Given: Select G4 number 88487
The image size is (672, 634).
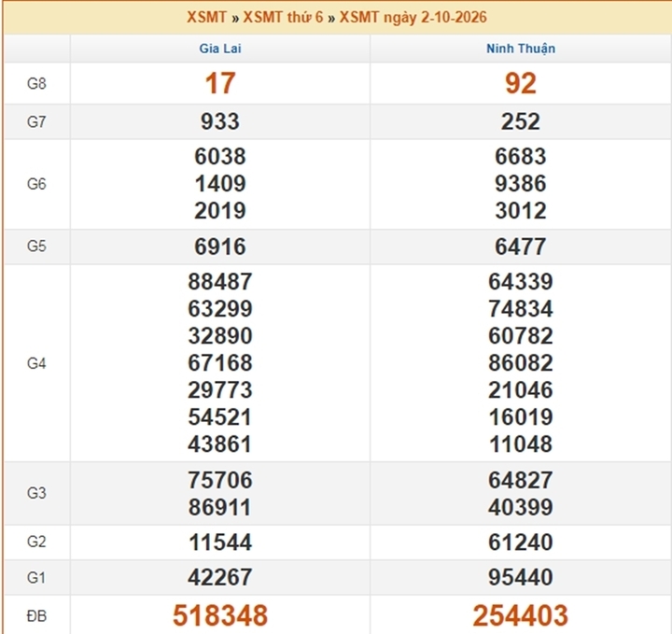Looking at the screenshot, I should tap(220, 282).
